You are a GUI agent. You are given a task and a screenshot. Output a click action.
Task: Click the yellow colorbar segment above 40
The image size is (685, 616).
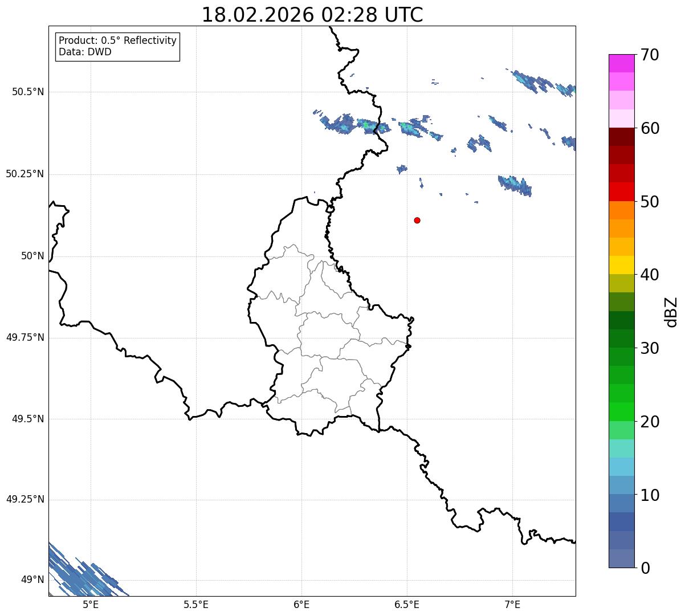click(x=621, y=265)
